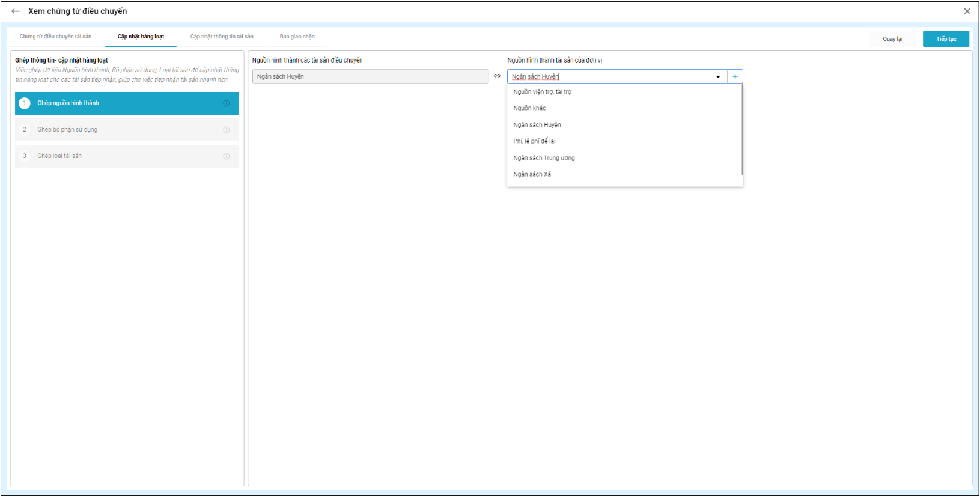This screenshot has width=980, height=497.
Task: Click the info icon on Ghép bộ phận sử dụng
Action: coord(227,130)
